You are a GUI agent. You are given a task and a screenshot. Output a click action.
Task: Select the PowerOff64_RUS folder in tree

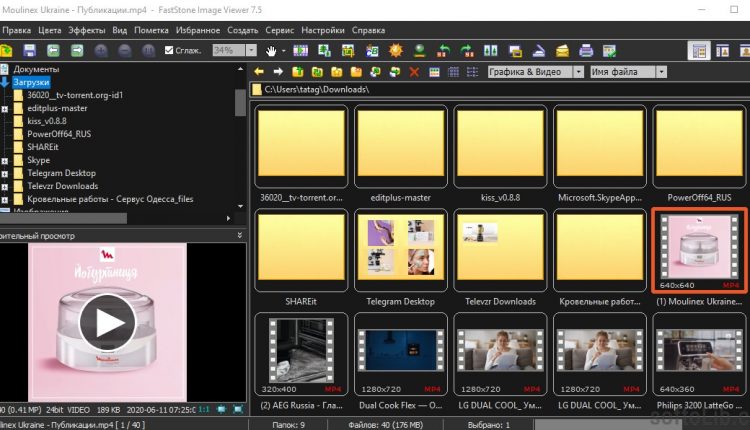point(59,134)
